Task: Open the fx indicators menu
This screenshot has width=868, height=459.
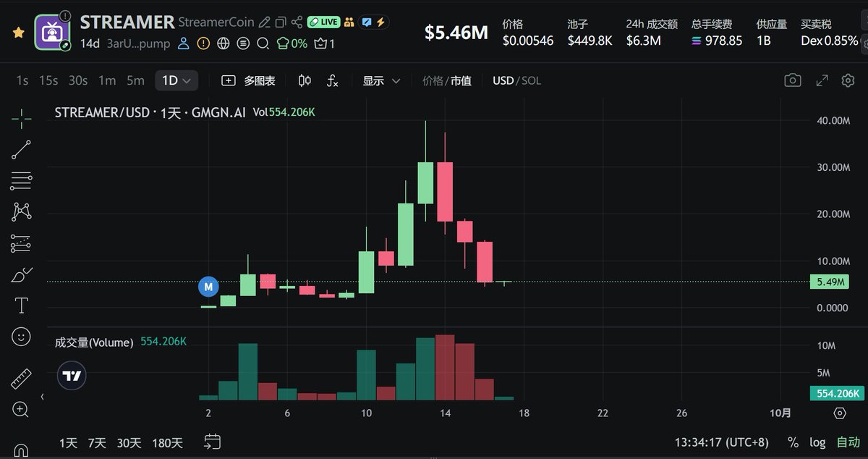Action: (x=332, y=80)
